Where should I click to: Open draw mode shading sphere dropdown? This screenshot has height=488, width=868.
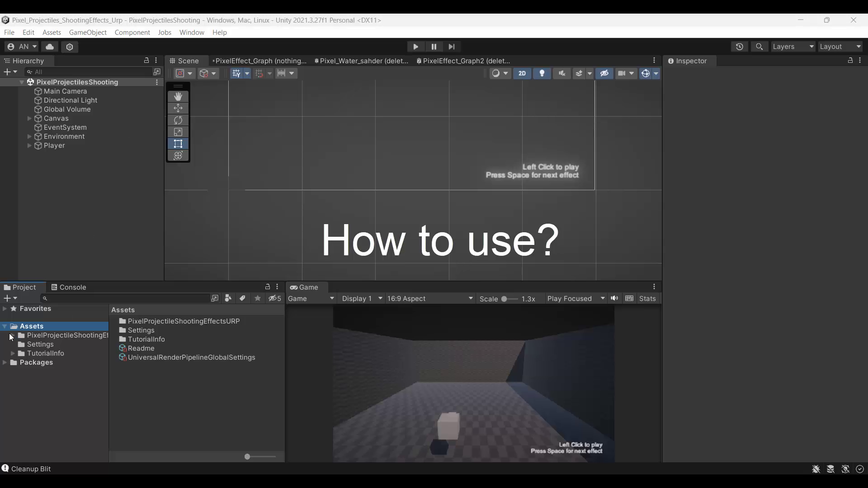tap(500, 73)
